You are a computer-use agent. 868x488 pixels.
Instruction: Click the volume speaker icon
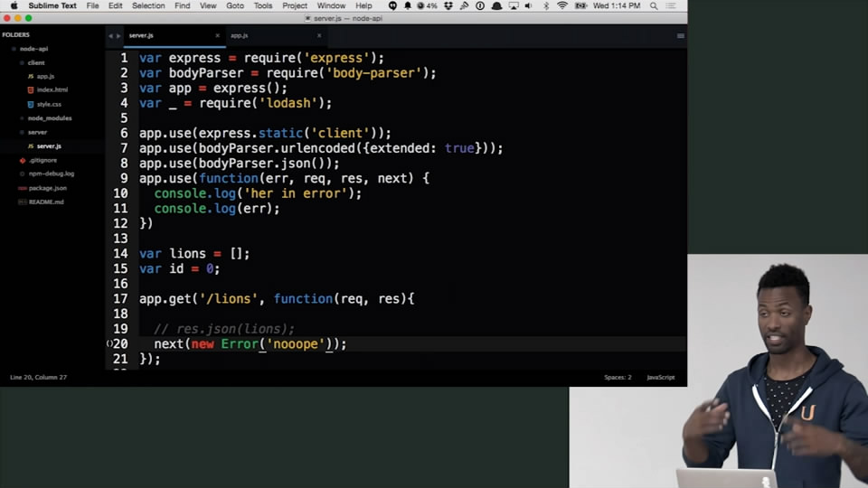(528, 5)
